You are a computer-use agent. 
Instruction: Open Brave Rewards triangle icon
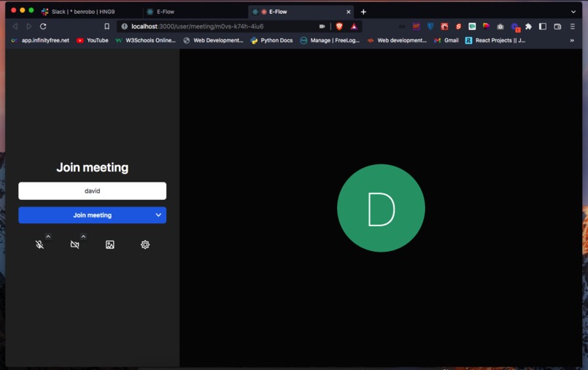(354, 26)
